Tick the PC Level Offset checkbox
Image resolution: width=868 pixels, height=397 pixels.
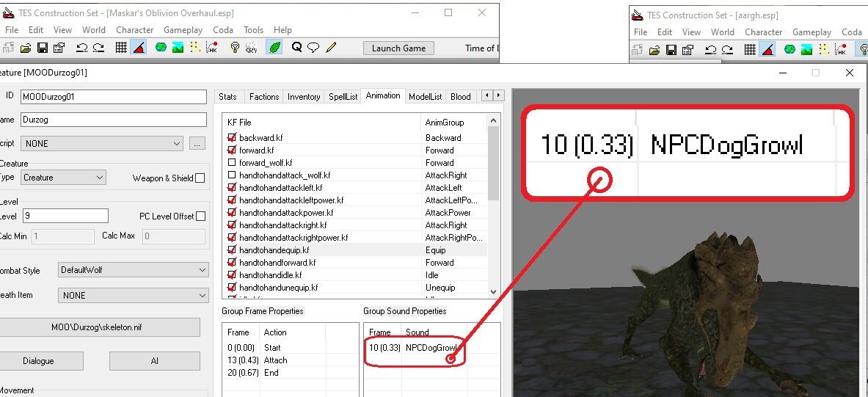[200, 216]
